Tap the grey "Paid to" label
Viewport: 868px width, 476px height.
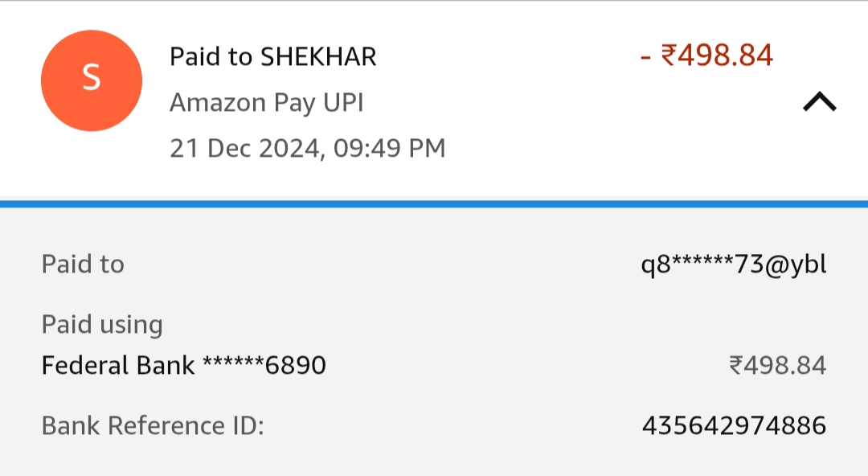[83, 264]
